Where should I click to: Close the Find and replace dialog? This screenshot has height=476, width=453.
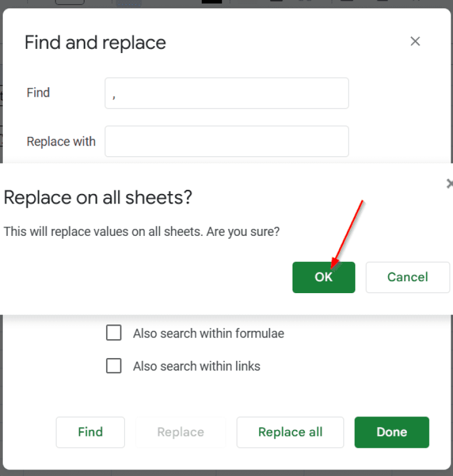pyautogui.click(x=415, y=41)
